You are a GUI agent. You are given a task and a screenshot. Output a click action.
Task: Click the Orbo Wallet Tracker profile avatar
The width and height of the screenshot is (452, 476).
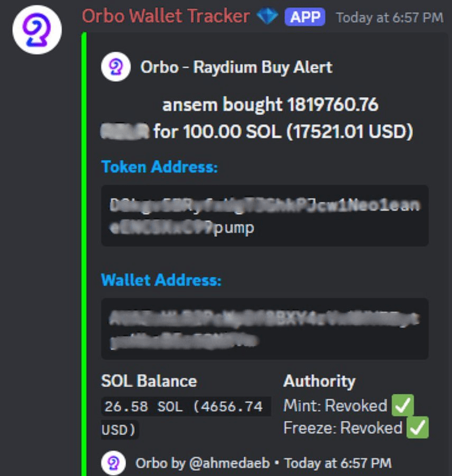[37, 30]
